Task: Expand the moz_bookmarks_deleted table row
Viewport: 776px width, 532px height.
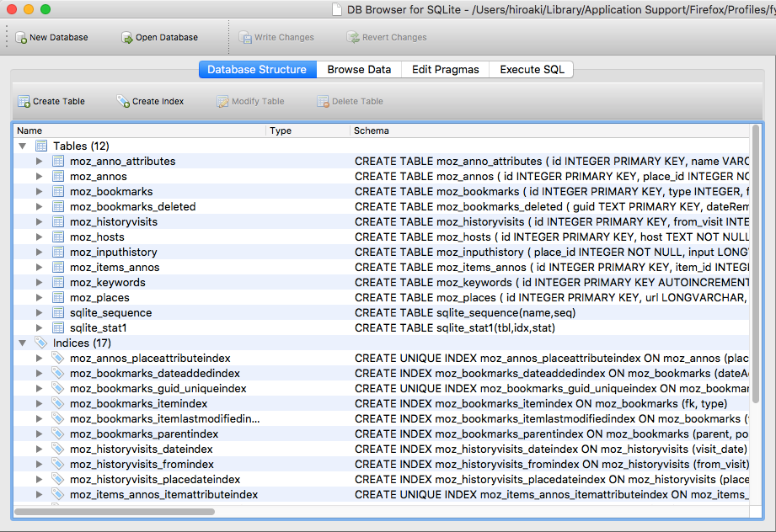Action: pyautogui.click(x=39, y=207)
